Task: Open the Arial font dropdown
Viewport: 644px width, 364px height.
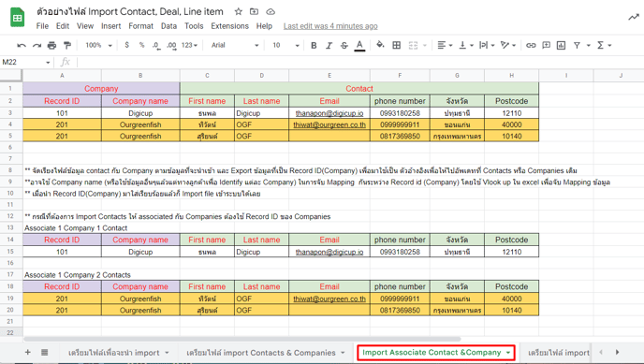Action: point(235,45)
